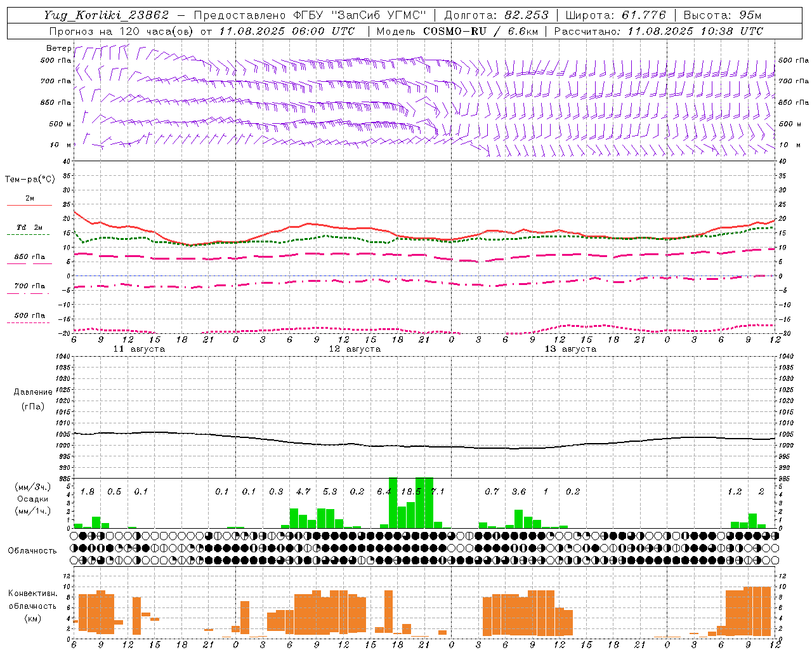Click the precipitation value 4.7
This screenshot has width=812, height=650.
point(303,491)
